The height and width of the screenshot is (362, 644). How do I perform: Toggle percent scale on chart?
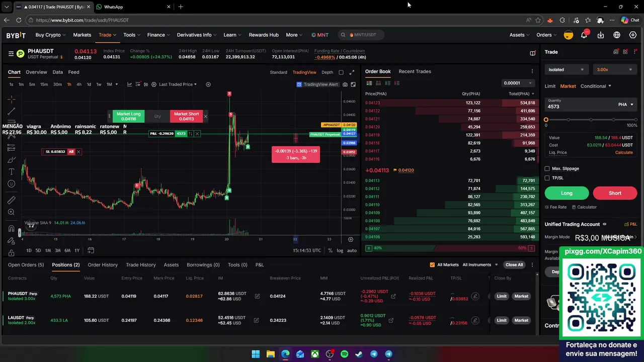pos(330,250)
